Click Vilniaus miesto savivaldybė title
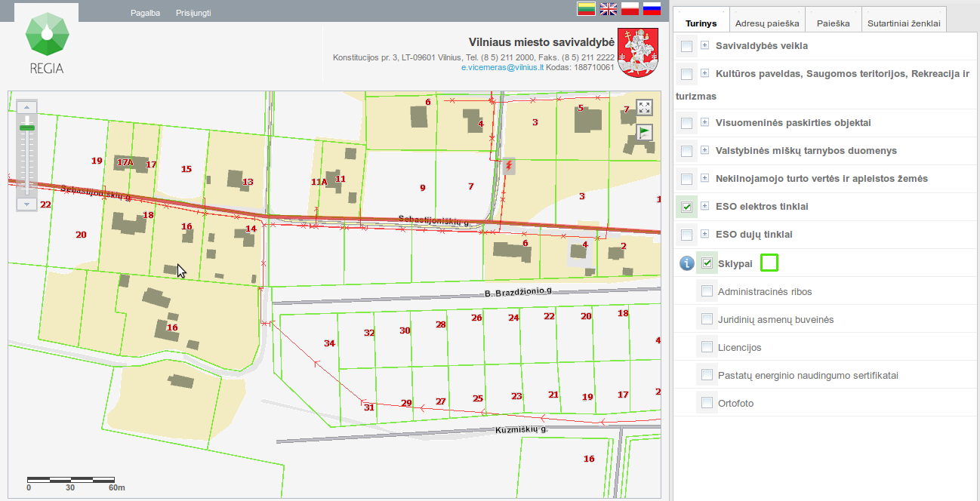The height and width of the screenshot is (501, 980). pyautogui.click(x=541, y=42)
